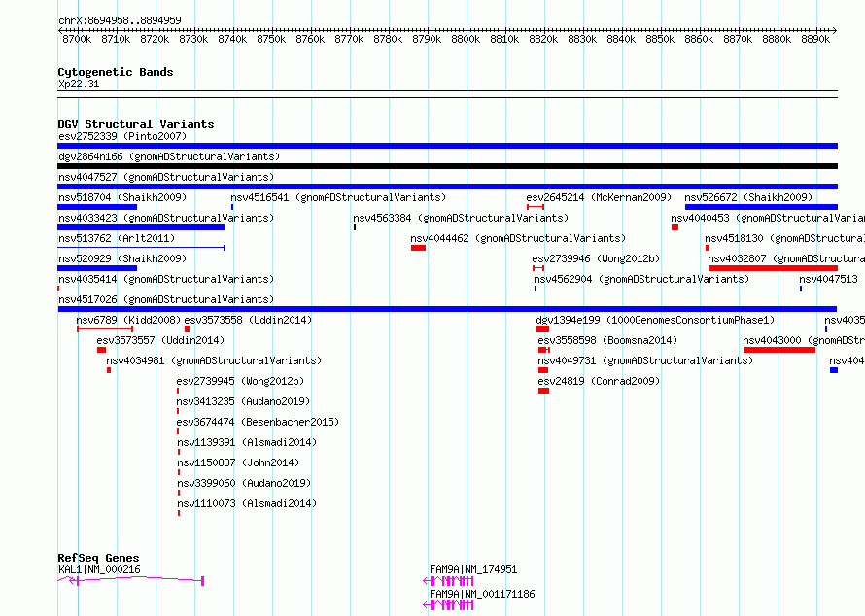Screen dimensions: 865x616
Task: Click the DGV Structural Variants track title
Action: [x=136, y=124]
